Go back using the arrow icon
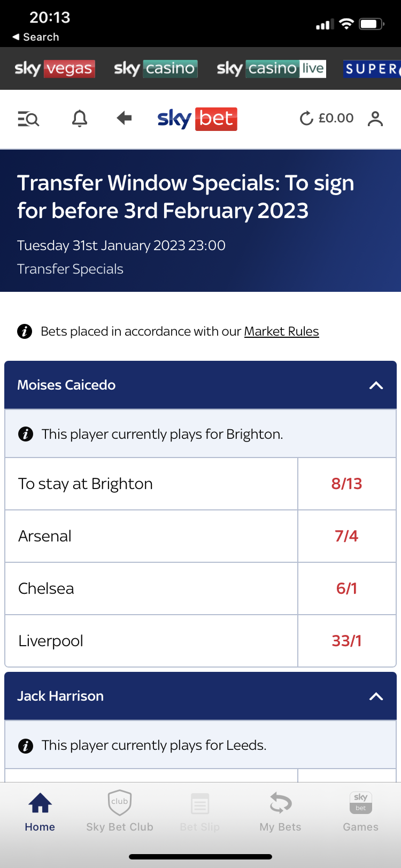401x868 pixels. [x=124, y=118]
